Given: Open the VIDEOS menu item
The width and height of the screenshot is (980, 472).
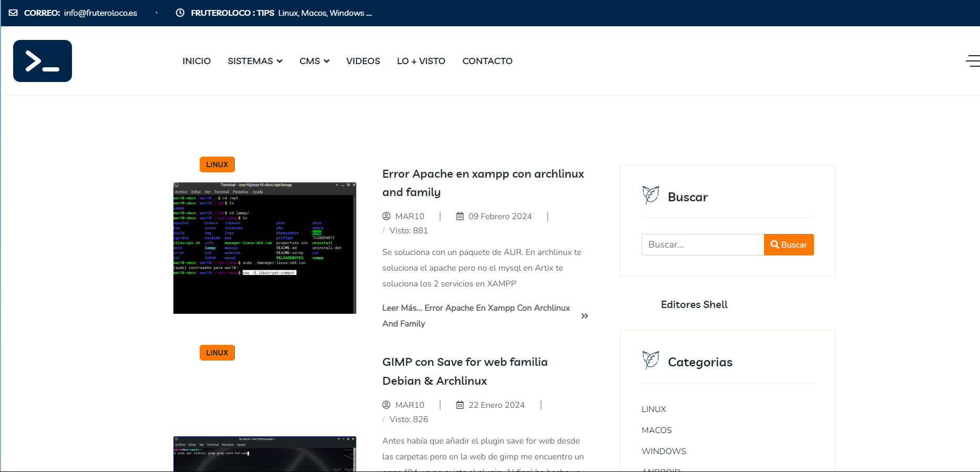Looking at the screenshot, I should (x=363, y=61).
